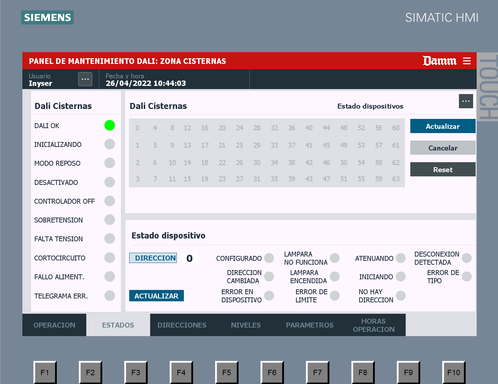Click the TELEGRAMA ERR. status indicator
The width and height of the screenshot is (498, 384).
(x=110, y=295)
